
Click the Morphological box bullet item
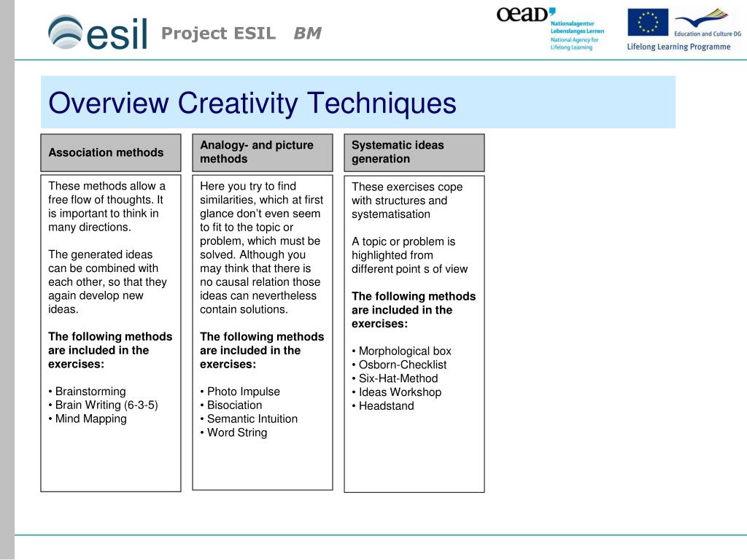tap(402, 351)
